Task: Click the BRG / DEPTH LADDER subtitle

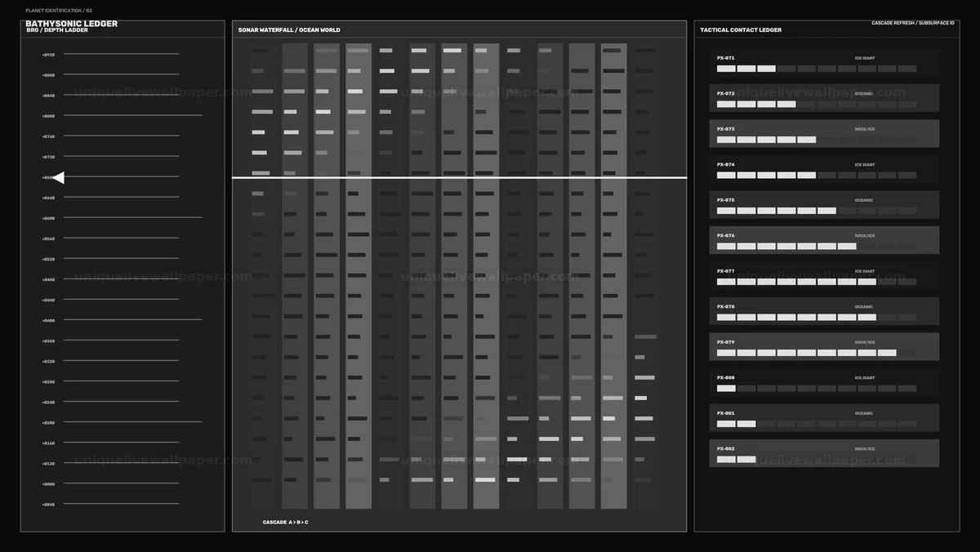Action: click(57, 30)
